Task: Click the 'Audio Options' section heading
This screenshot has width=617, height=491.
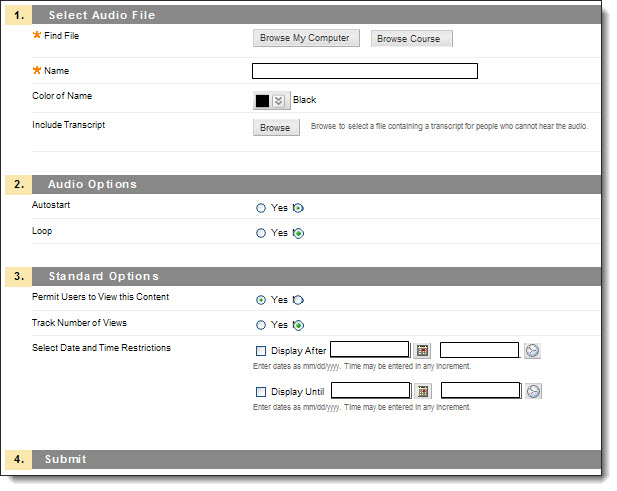Action: click(92, 184)
